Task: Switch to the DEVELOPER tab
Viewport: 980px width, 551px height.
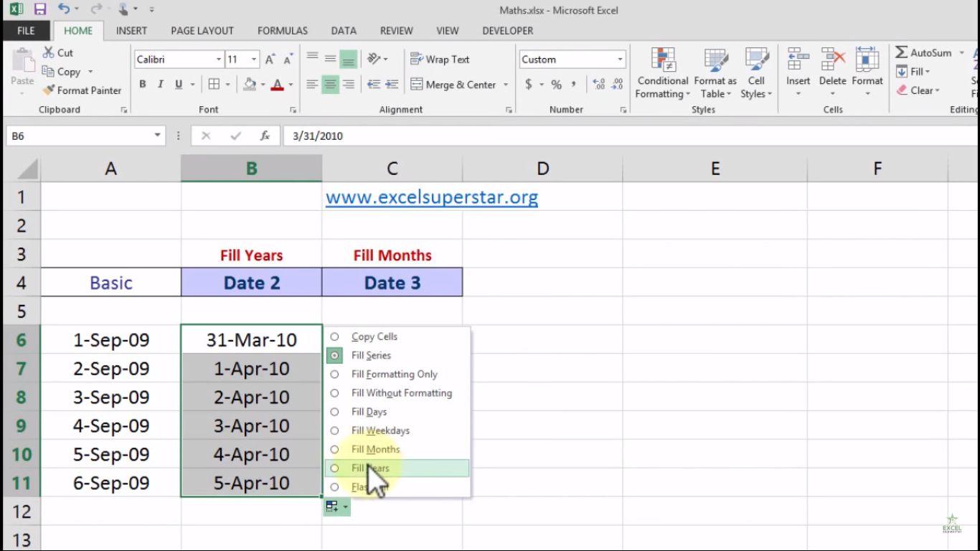Action: 508,31
